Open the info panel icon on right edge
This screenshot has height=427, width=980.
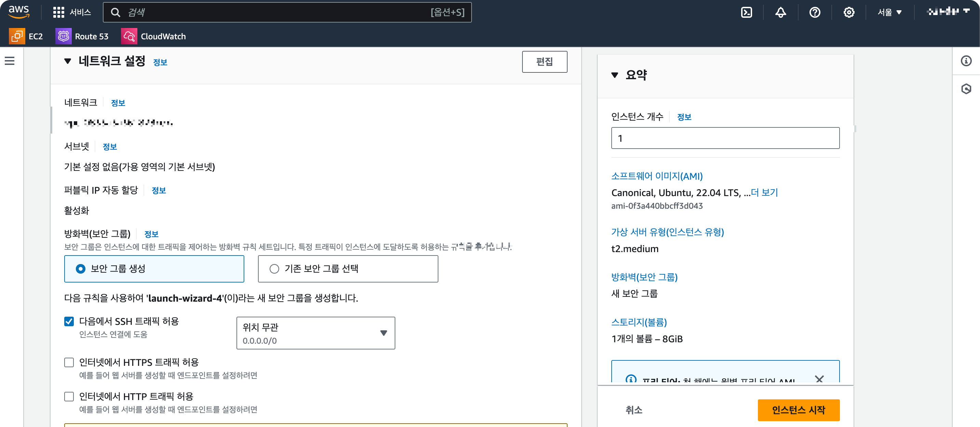(x=966, y=61)
